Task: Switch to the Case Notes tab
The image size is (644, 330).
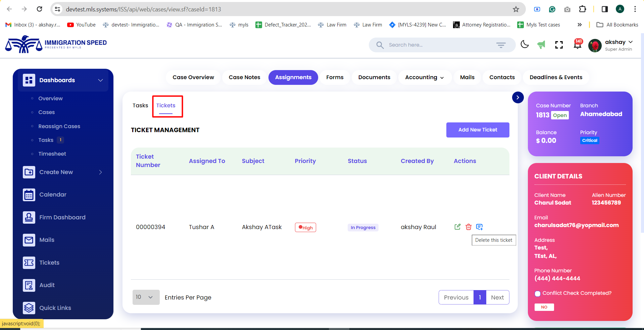Action: [244, 77]
